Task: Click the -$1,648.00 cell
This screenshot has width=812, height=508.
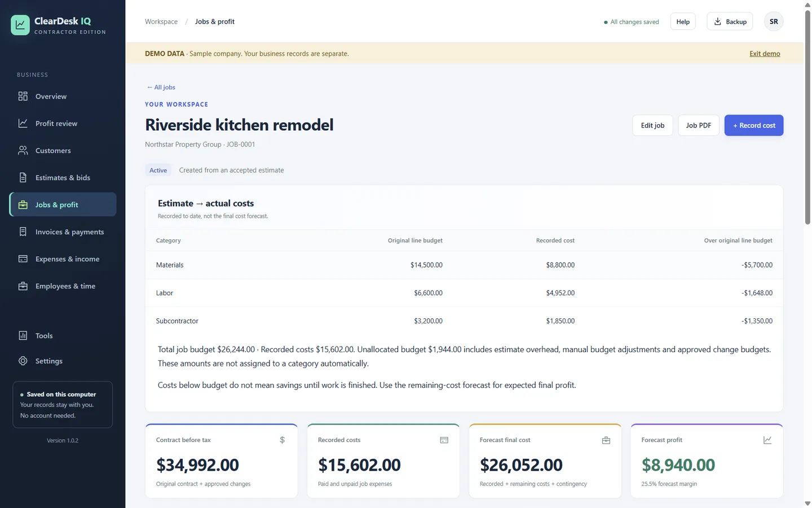Action: [x=757, y=293]
